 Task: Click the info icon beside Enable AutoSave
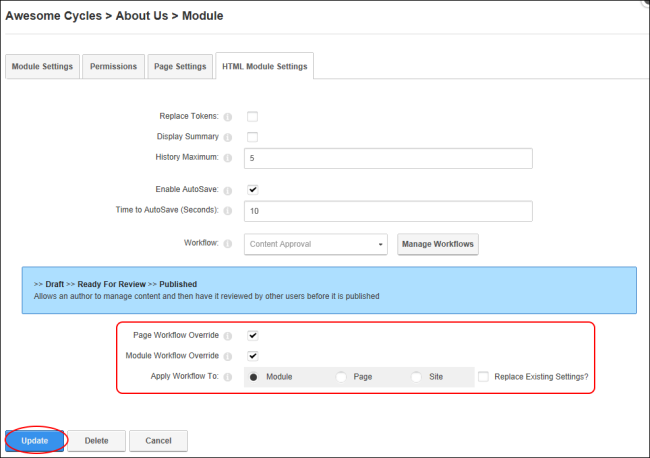(x=228, y=191)
